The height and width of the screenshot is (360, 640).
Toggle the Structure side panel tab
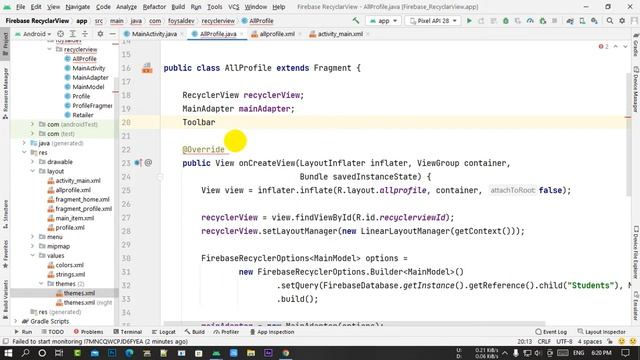(5, 214)
